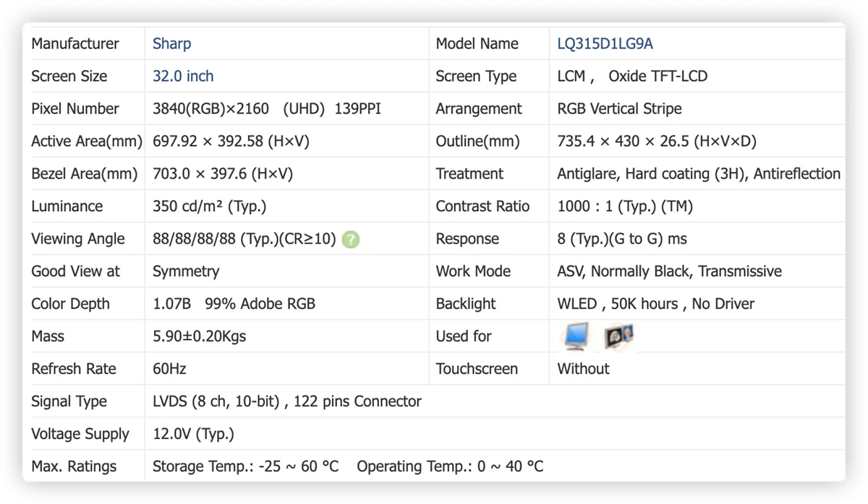The width and height of the screenshot is (868, 504).
Task: Select the LCM, Oxide TFT-LCD value
Action: click(x=632, y=76)
